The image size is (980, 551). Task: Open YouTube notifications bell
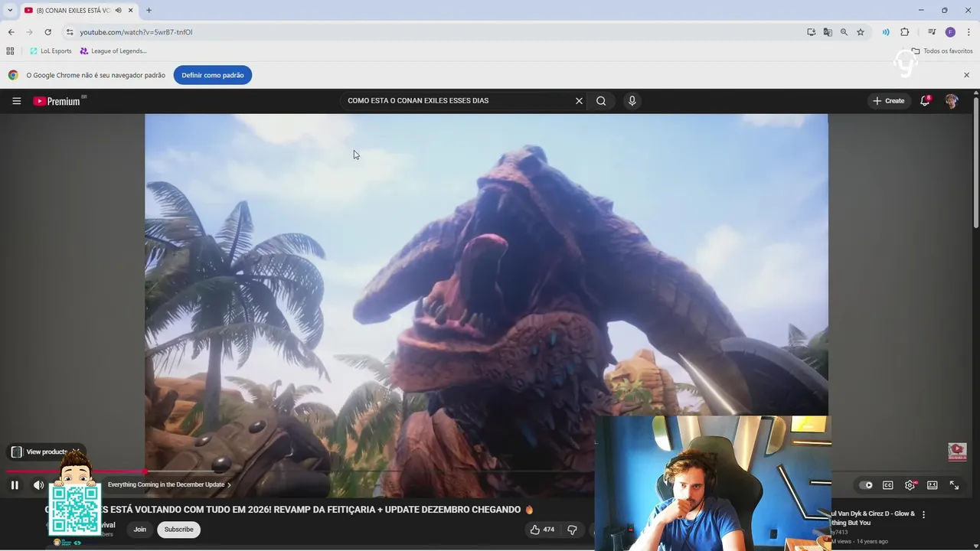925,101
